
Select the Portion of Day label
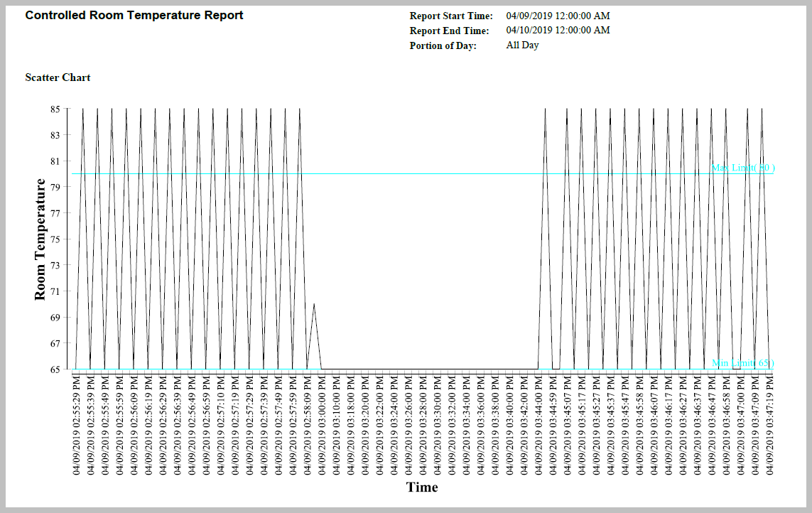coord(443,45)
